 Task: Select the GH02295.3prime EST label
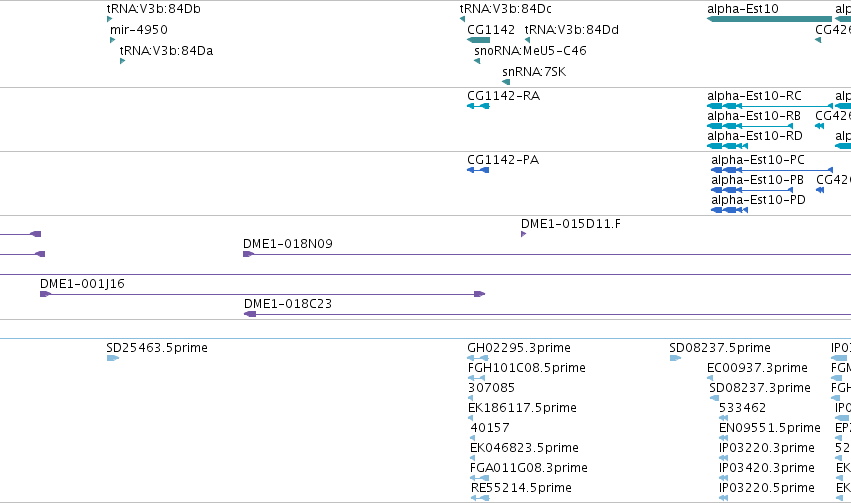click(x=519, y=348)
